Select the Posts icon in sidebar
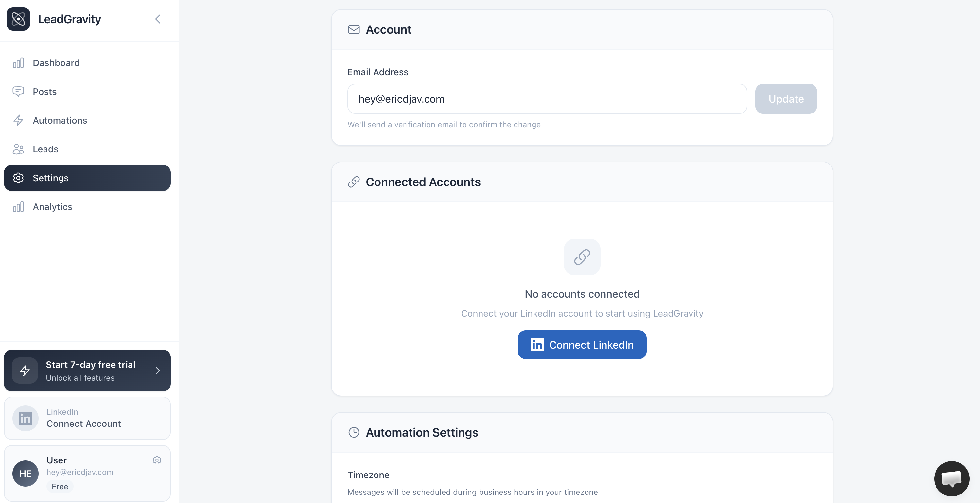The image size is (980, 503). coord(18,91)
